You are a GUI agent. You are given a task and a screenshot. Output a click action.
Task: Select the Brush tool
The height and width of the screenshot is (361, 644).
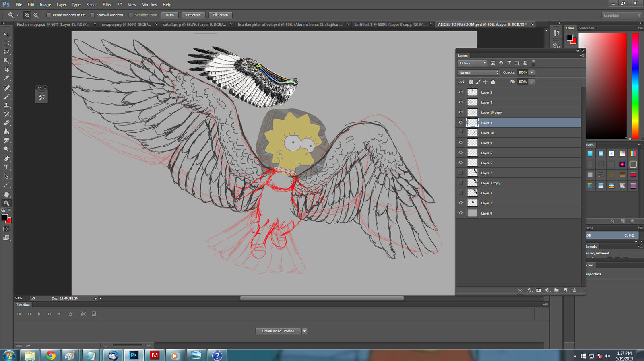click(6, 97)
